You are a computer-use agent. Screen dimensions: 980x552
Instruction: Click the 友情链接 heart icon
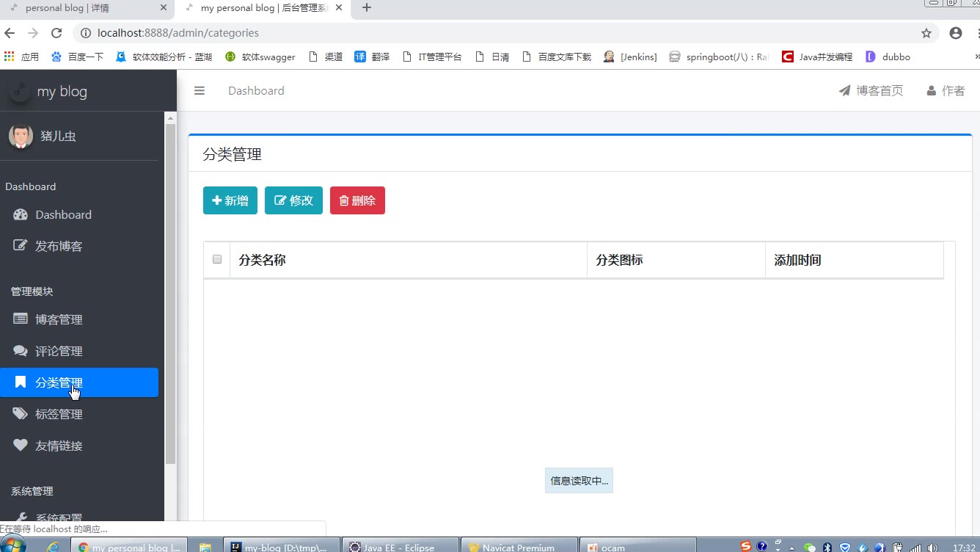pyautogui.click(x=21, y=446)
